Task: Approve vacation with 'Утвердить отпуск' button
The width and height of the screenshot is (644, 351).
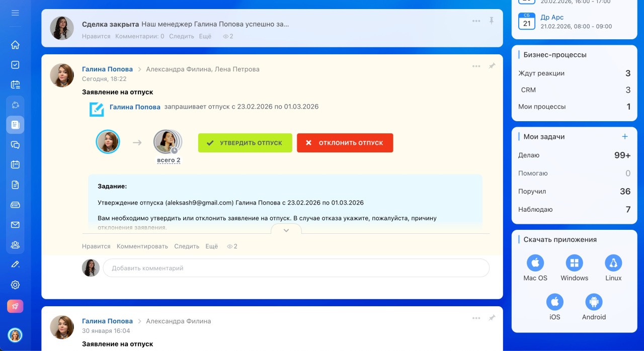Action: [245, 143]
